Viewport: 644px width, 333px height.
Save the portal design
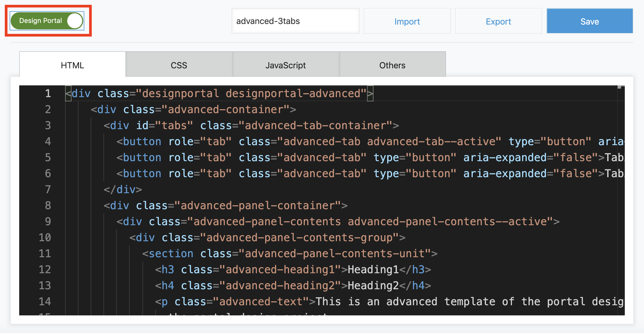[x=590, y=21]
